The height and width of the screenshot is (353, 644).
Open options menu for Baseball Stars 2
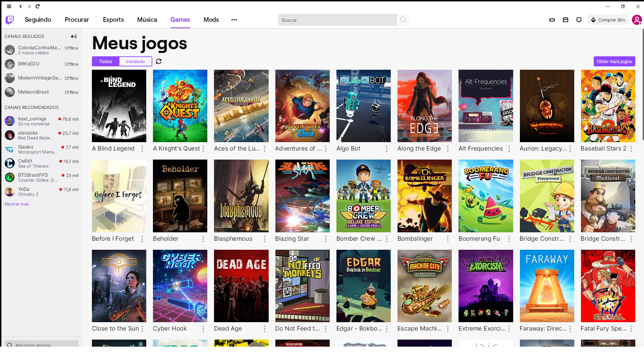tap(631, 149)
